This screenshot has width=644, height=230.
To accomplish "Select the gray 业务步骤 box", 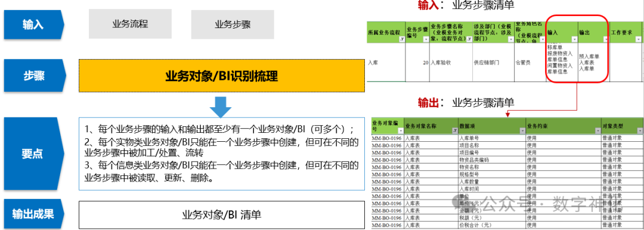I will click(233, 24).
